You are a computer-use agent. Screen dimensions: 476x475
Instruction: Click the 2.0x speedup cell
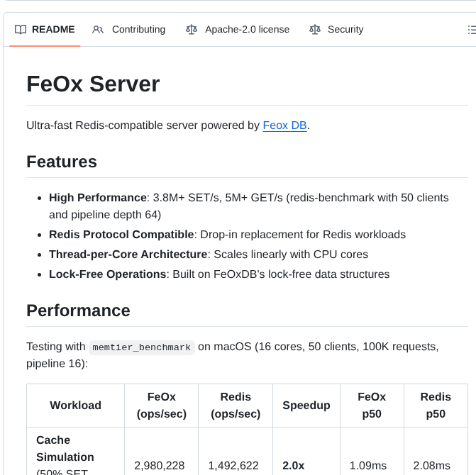[293, 466]
